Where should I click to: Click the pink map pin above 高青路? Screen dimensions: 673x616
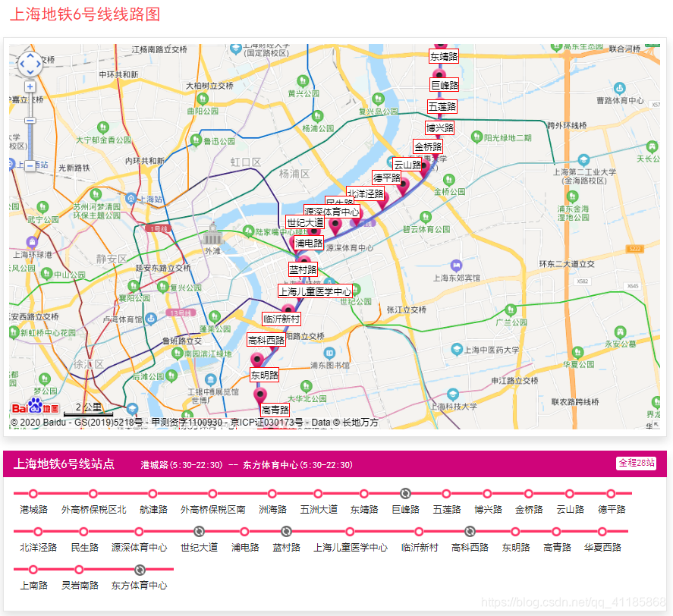click(x=260, y=394)
